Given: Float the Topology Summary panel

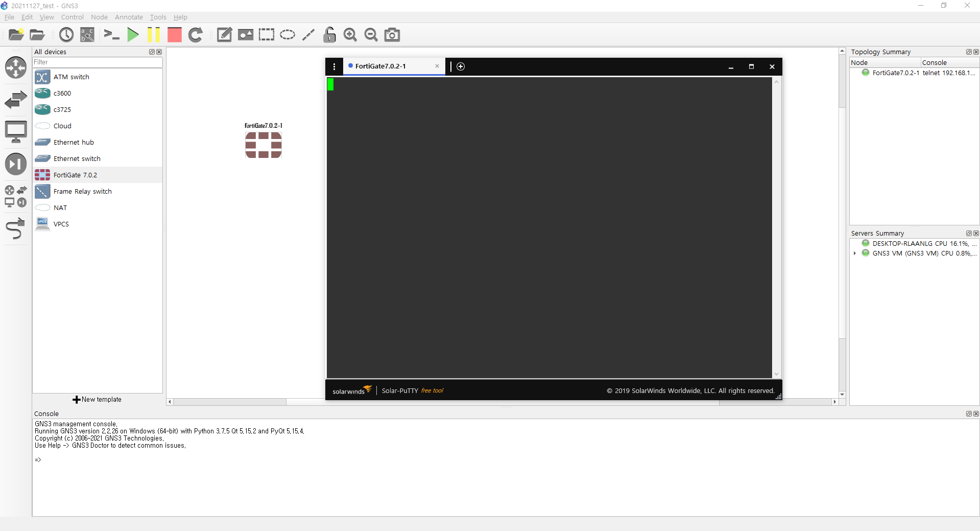Looking at the screenshot, I should pos(969,52).
